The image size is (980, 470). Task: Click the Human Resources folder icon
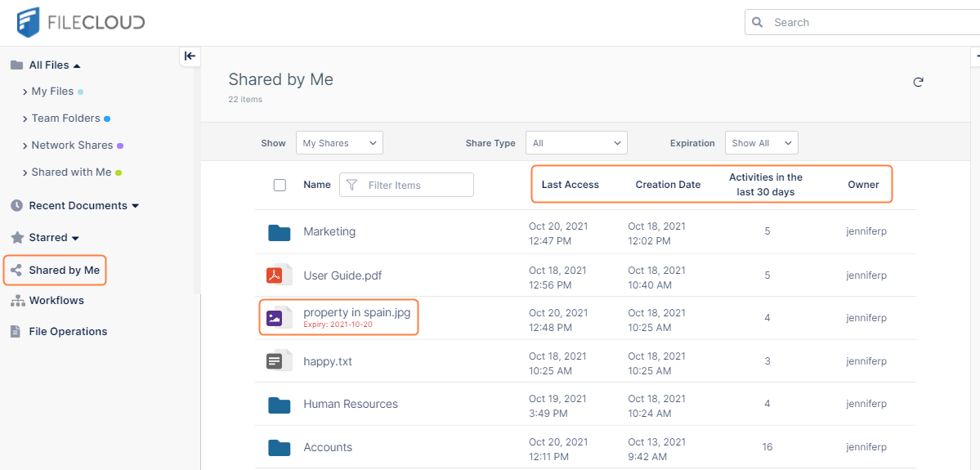coord(280,405)
